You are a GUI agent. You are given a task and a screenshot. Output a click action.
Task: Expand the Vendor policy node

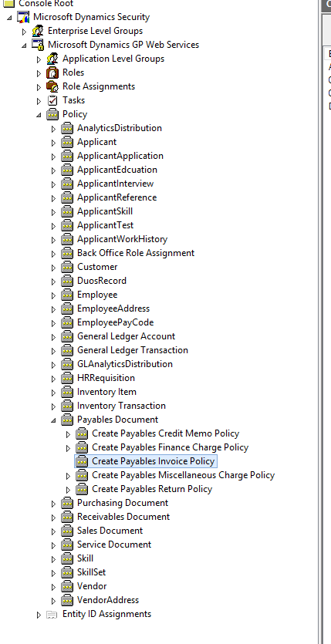click(x=53, y=587)
